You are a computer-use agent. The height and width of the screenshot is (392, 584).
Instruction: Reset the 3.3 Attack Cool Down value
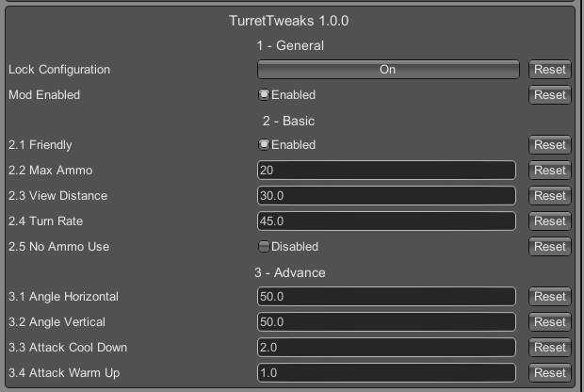point(550,348)
